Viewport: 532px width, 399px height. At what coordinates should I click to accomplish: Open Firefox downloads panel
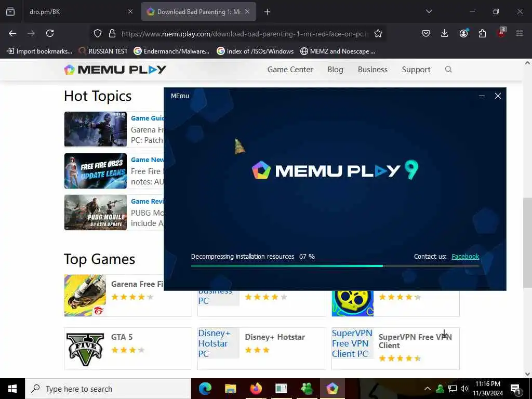coord(445,33)
